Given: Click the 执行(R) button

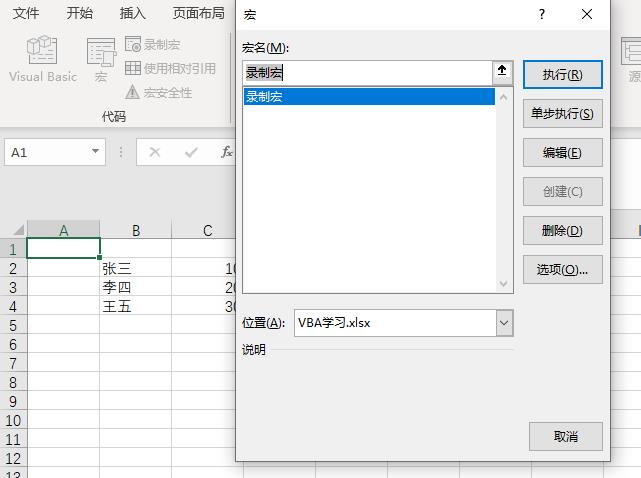Looking at the screenshot, I should click(x=563, y=74).
